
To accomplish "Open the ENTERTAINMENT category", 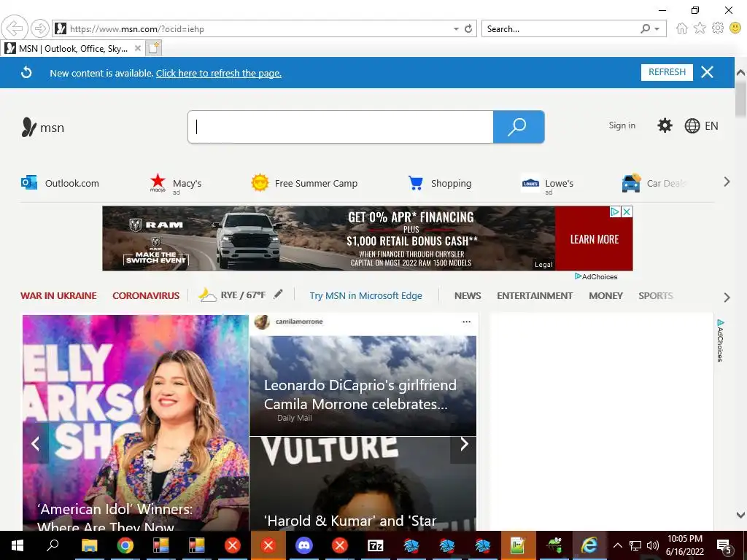I will [x=535, y=296].
